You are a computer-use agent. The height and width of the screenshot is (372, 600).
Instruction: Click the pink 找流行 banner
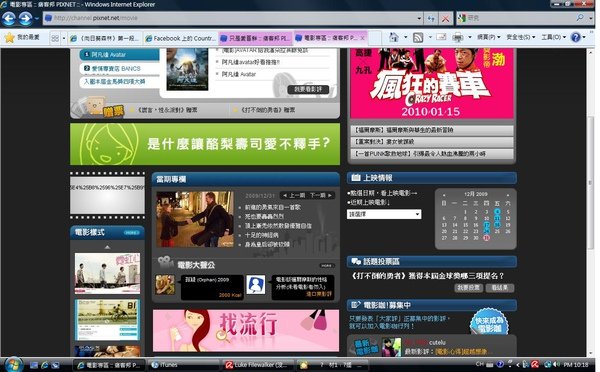click(x=246, y=331)
